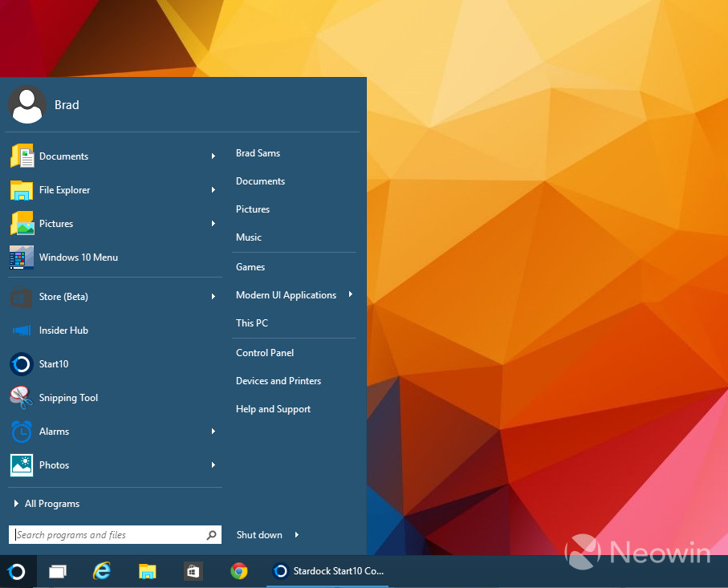The height and width of the screenshot is (588, 728).
Task: Expand the Photos jump list arrow
Action: pyautogui.click(x=214, y=465)
